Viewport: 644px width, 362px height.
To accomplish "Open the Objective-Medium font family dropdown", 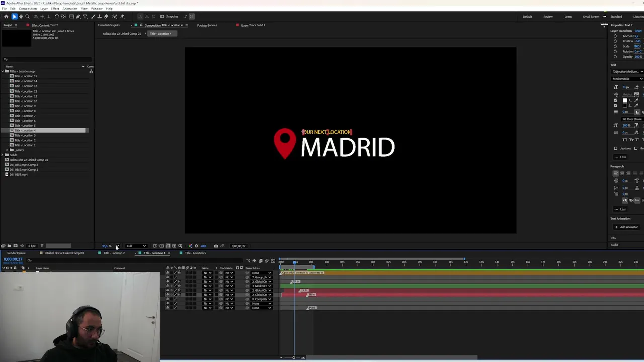I will click(x=627, y=72).
